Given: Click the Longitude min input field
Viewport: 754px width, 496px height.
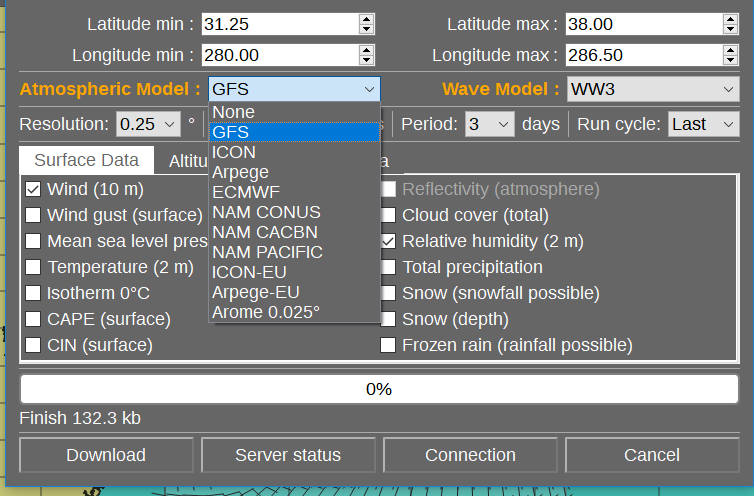Looking at the screenshot, I should click(x=280, y=55).
